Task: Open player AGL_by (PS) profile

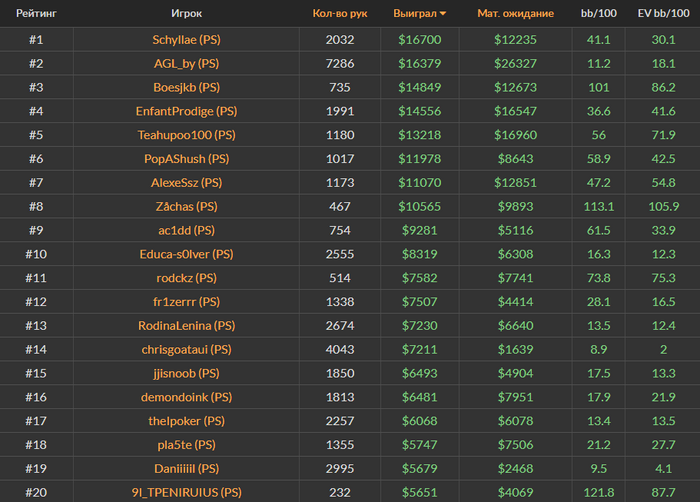Action: (x=186, y=63)
